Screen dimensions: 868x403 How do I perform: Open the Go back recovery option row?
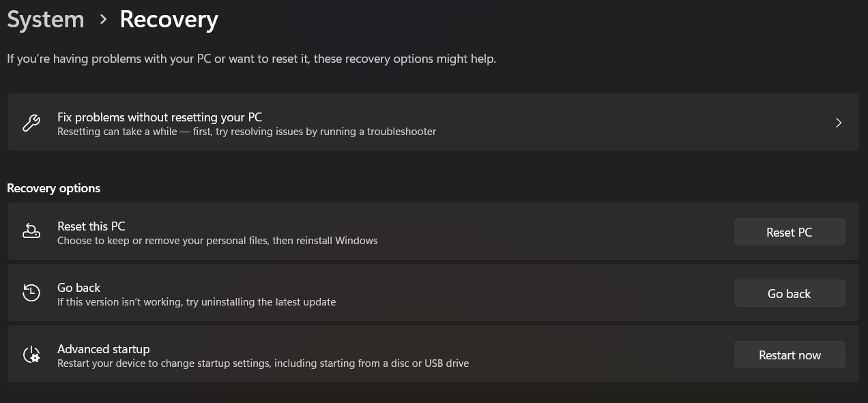[341, 293]
